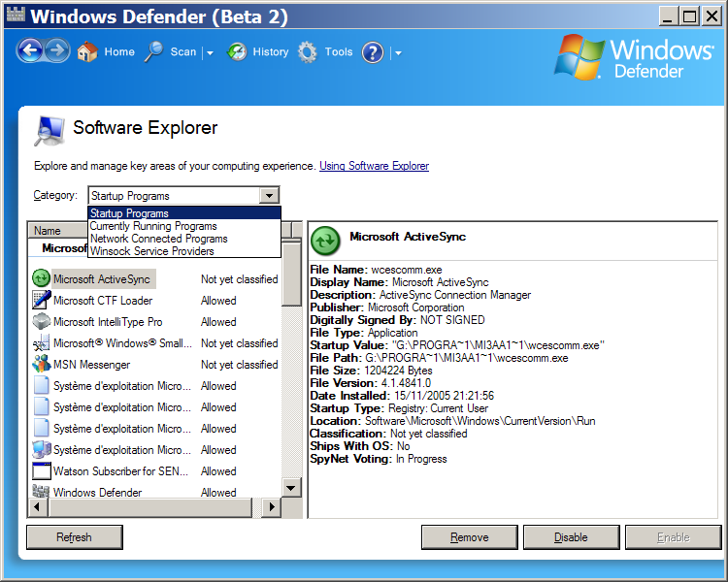Click the vertical scrollbar thumb
Screen dimensions: 728x582
[291, 275]
